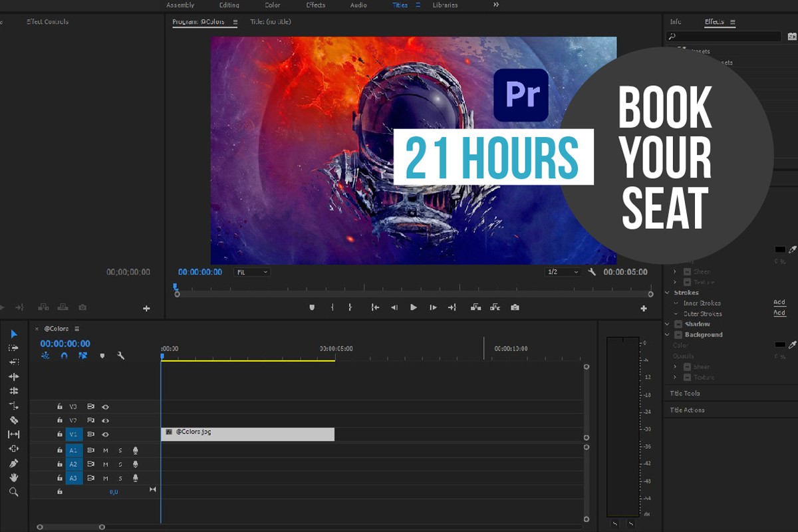Export frame with the camera icon

coord(515,307)
